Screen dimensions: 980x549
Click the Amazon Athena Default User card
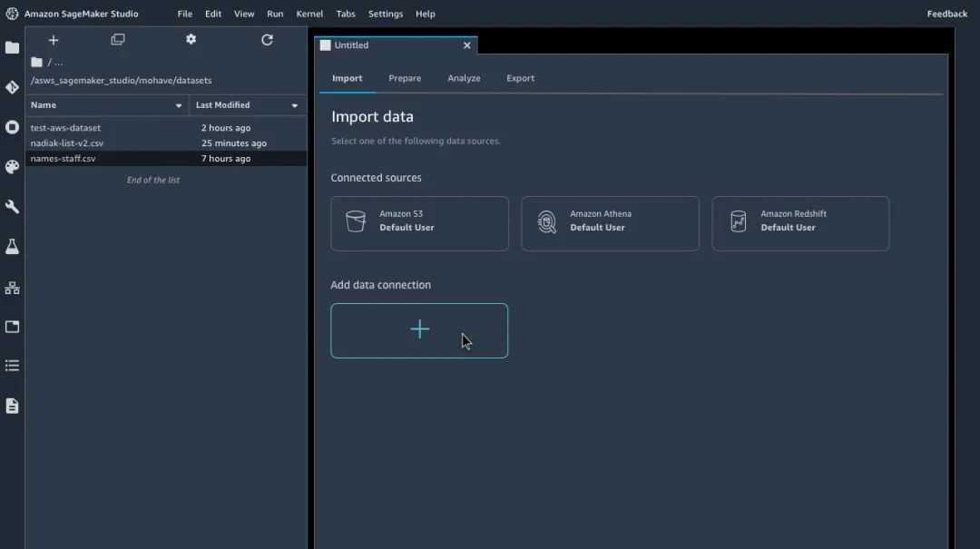(610, 223)
